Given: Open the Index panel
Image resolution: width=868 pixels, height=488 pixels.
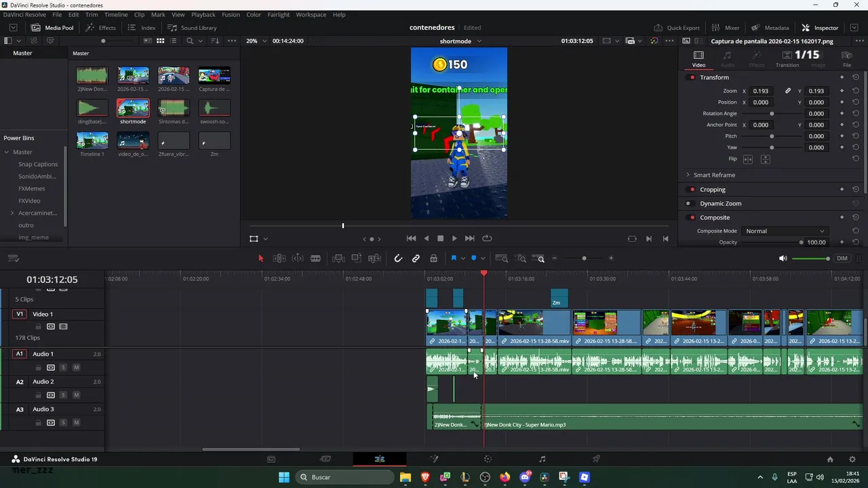Looking at the screenshot, I should (x=142, y=28).
